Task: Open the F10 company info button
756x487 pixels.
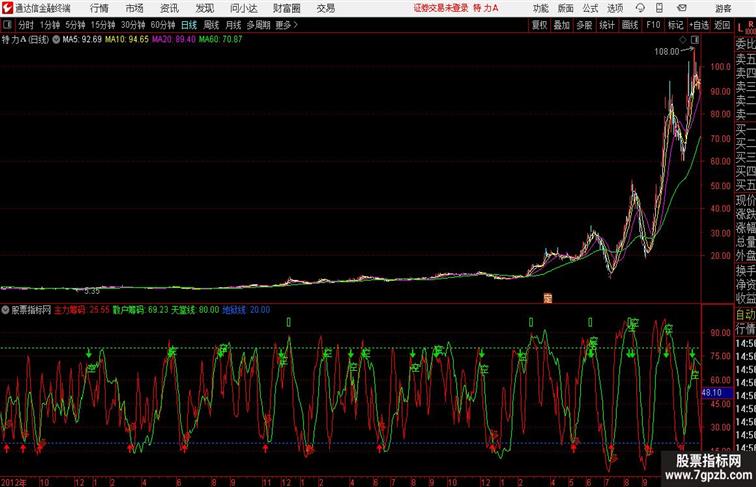Action: [x=653, y=25]
